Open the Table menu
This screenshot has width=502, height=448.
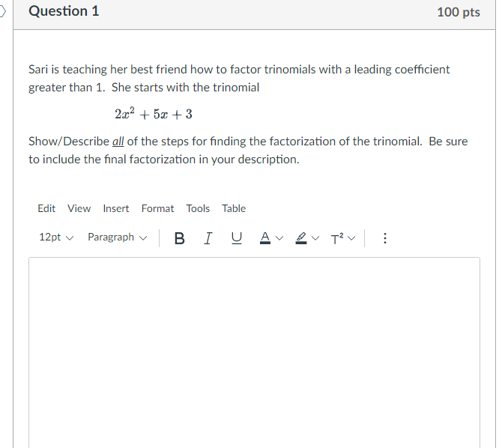pos(234,208)
